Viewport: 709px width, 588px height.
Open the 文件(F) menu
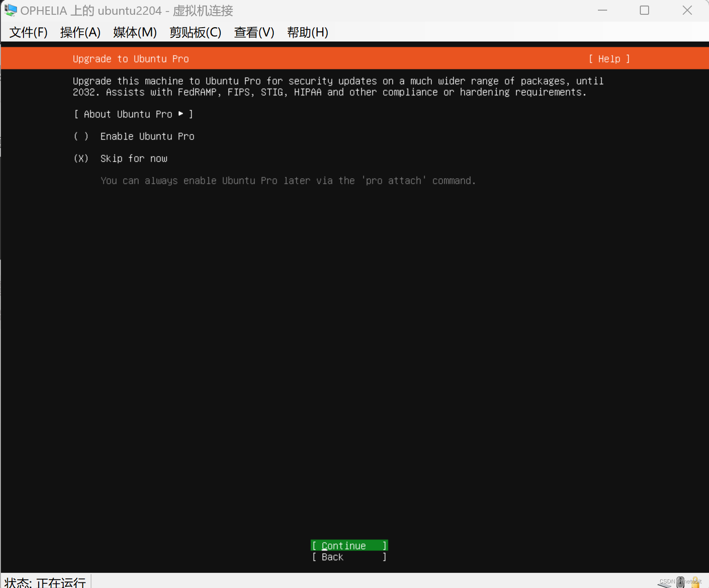click(x=29, y=32)
